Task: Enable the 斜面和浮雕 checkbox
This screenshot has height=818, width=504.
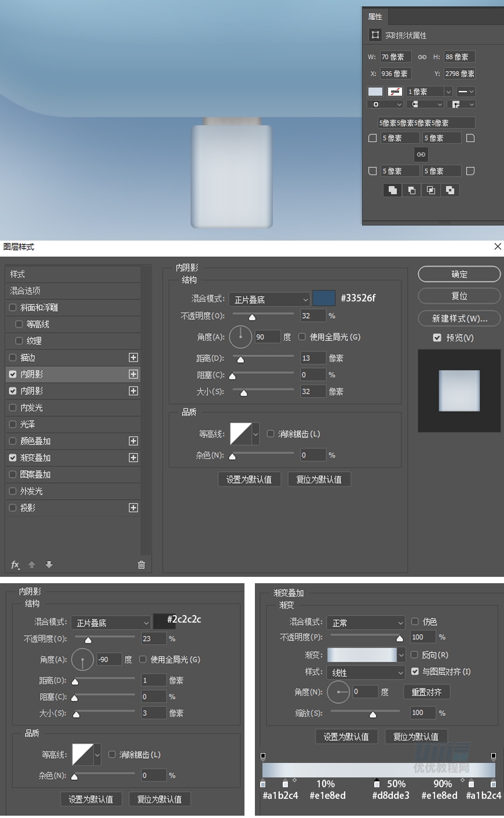Action: [13, 308]
